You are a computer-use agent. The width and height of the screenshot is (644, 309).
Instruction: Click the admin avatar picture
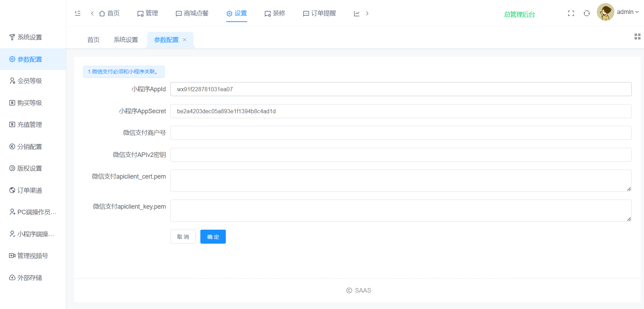tap(606, 12)
